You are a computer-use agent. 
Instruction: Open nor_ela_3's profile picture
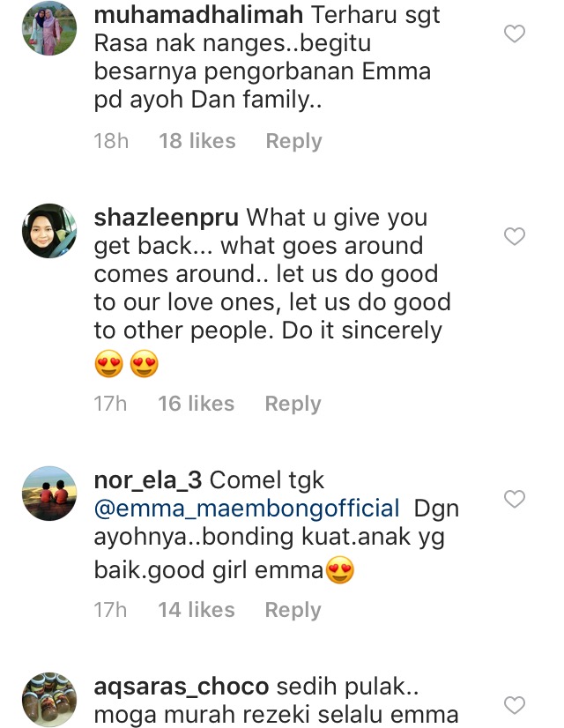click(x=49, y=493)
